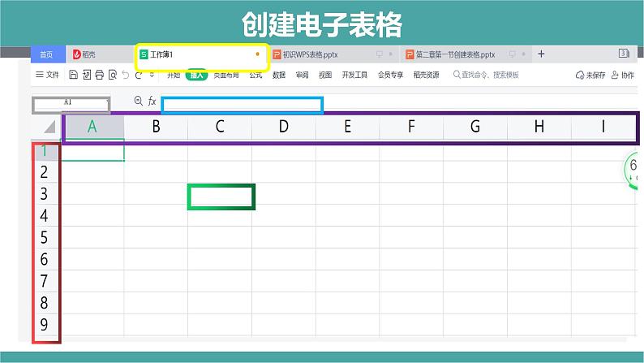This screenshot has width=644, height=363.
Task: Open the 数据 ribbon tab
Action: tap(279, 75)
